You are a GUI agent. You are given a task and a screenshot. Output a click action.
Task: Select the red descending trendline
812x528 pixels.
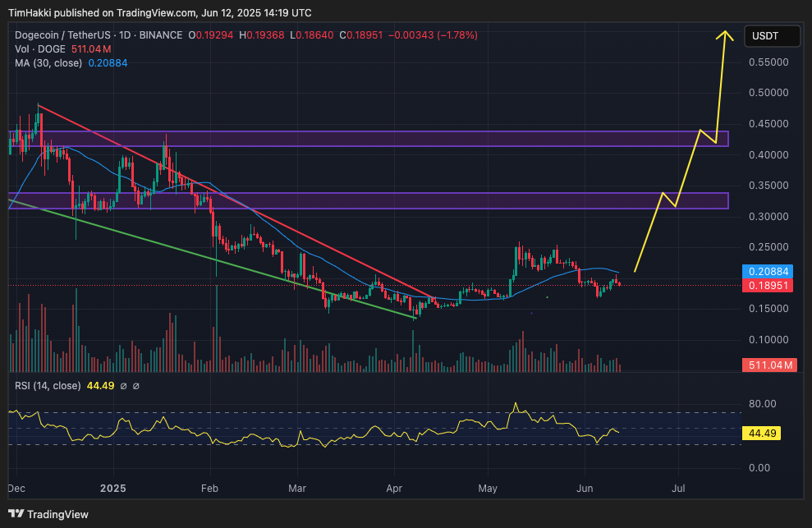pyautogui.click(x=236, y=202)
